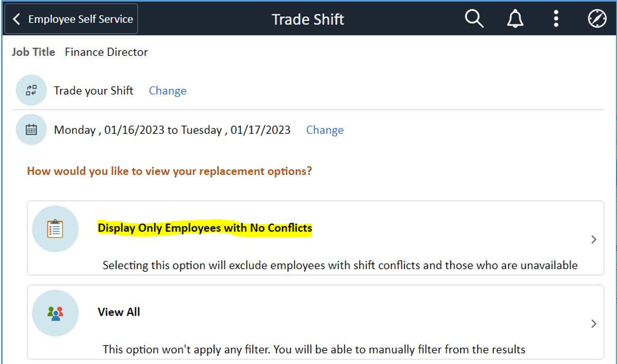
Task: Open the notifications bell icon
Action: (x=514, y=18)
